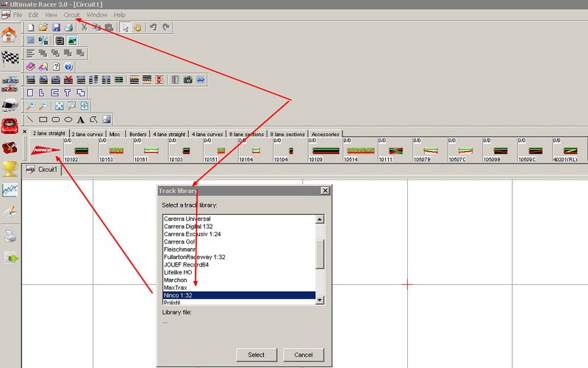The width and height of the screenshot is (588, 368).
Task: Open the checkered flag race icon
Action: pyautogui.click(x=10, y=58)
